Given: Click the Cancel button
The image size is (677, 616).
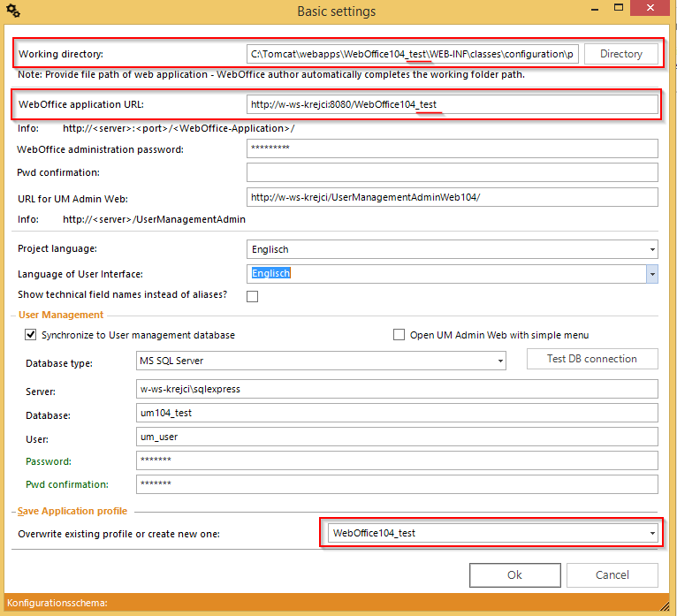Looking at the screenshot, I should 612,574.
